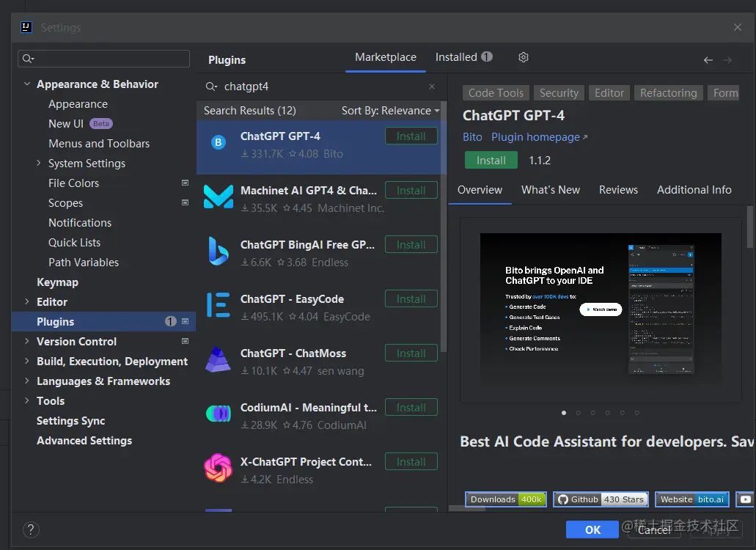Expand the Tools settings node
756x550 pixels.
[27, 400]
